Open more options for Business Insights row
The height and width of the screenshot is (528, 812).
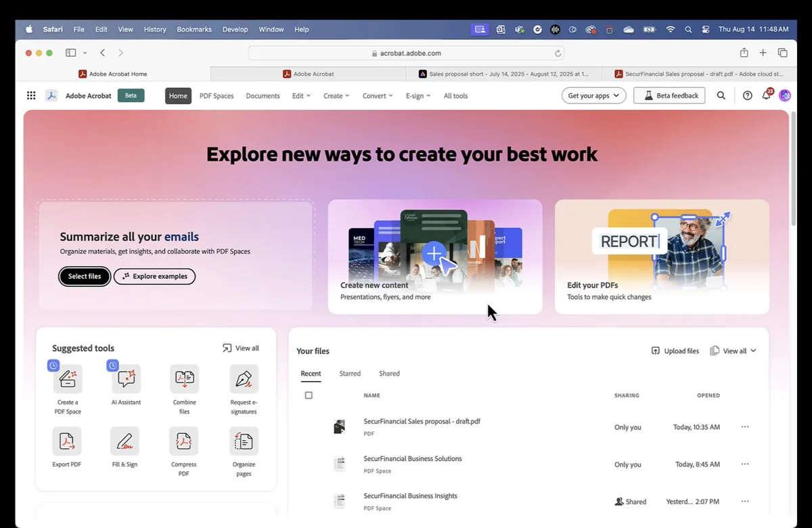coord(745,502)
